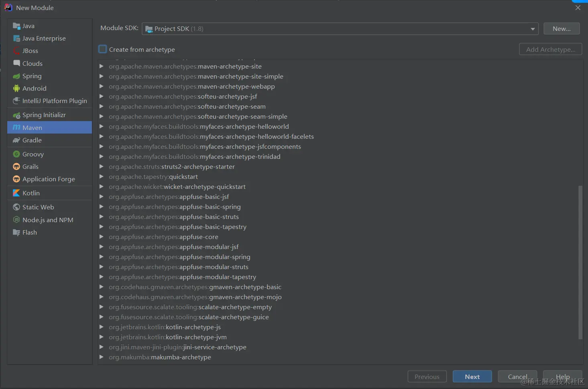Close the New Module dialog
588x389 pixels.
pyautogui.click(x=578, y=8)
